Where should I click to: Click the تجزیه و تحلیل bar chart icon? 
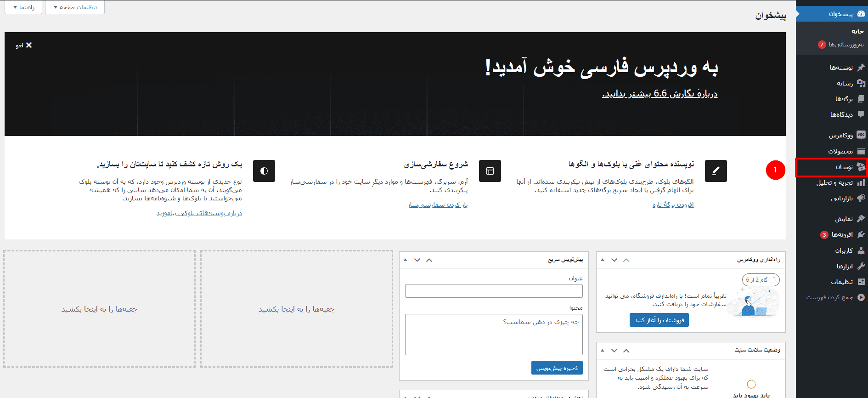(x=861, y=182)
